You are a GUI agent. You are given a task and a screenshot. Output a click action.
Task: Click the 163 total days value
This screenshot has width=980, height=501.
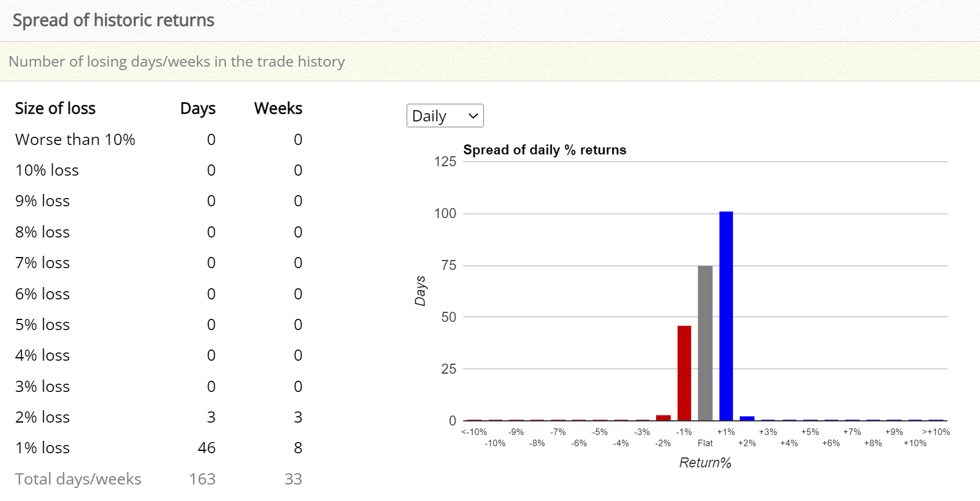point(202,479)
